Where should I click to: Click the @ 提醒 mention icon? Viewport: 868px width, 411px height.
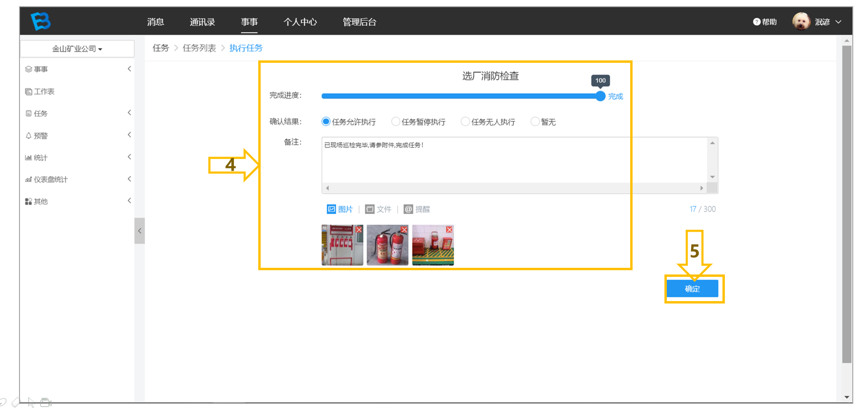point(408,209)
